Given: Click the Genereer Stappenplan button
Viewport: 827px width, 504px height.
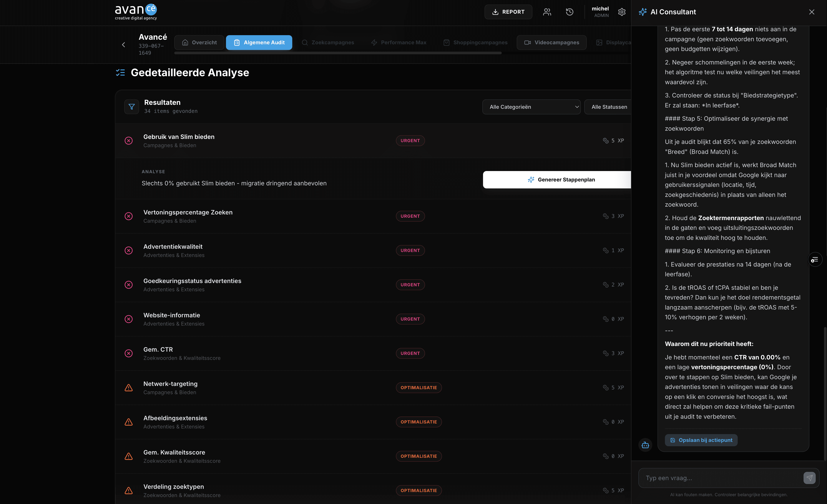Looking at the screenshot, I should (x=557, y=180).
